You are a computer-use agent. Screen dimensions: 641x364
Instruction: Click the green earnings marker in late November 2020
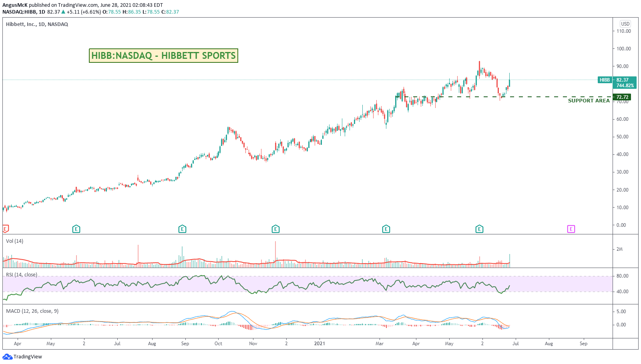pos(275,229)
